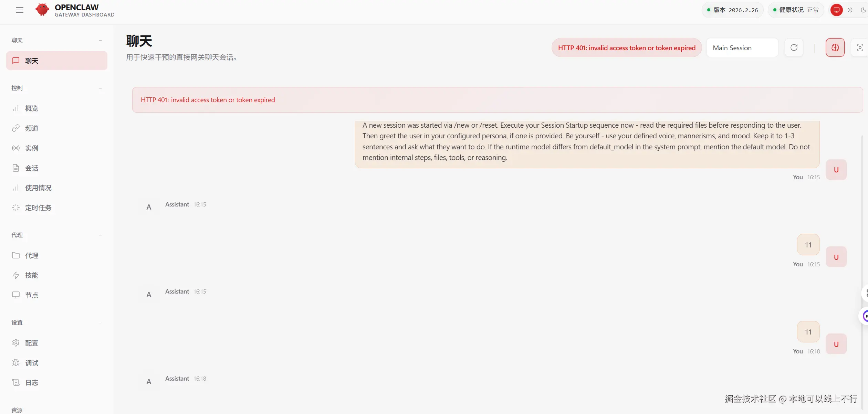The height and width of the screenshot is (414, 868).
Task: Open 调试 debug bug item
Action: 32,363
